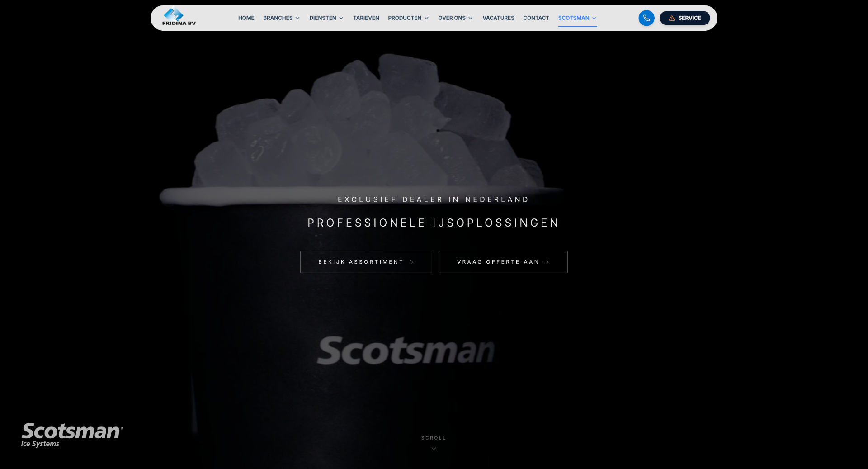Go to the Home menu item
The width and height of the screenshot is (868, 469).
pos(246,18)
